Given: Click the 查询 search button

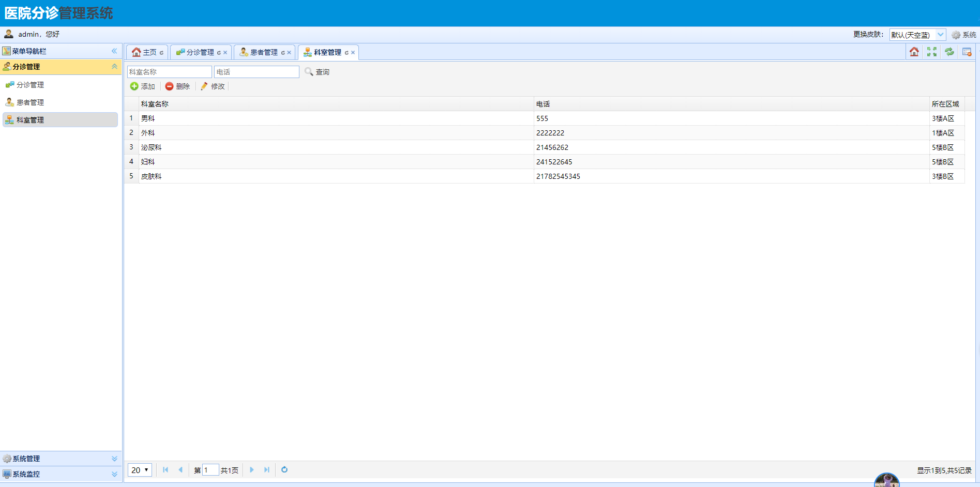Looking at the screenshot, I should click(317, 72).
